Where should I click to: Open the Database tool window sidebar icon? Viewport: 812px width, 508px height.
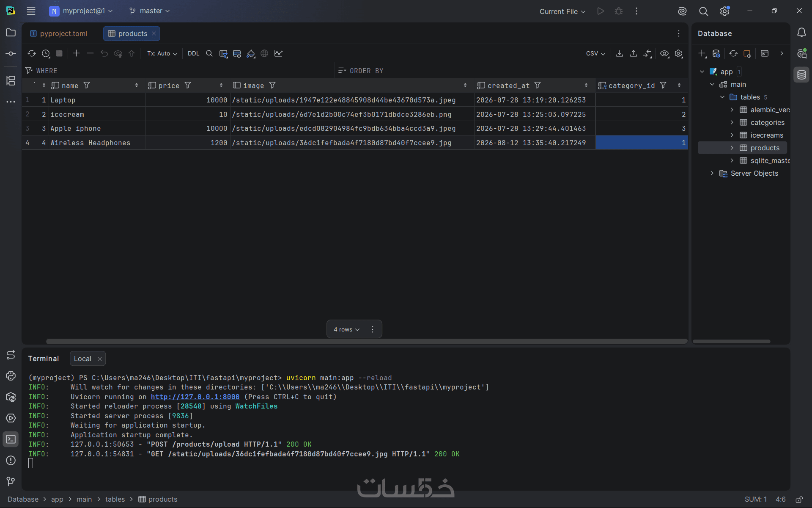pyautogui.click(x=801, y=75)
